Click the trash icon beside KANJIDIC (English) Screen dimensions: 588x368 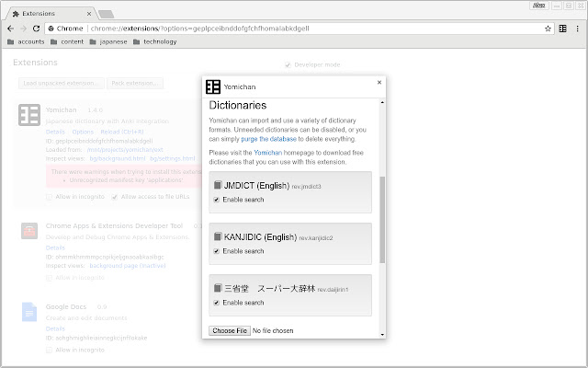(x=218, y=236)
